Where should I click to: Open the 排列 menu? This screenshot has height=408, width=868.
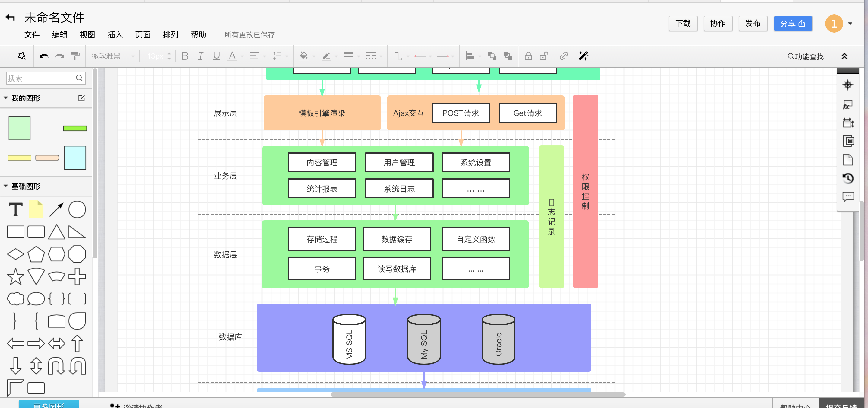point(170,35)
